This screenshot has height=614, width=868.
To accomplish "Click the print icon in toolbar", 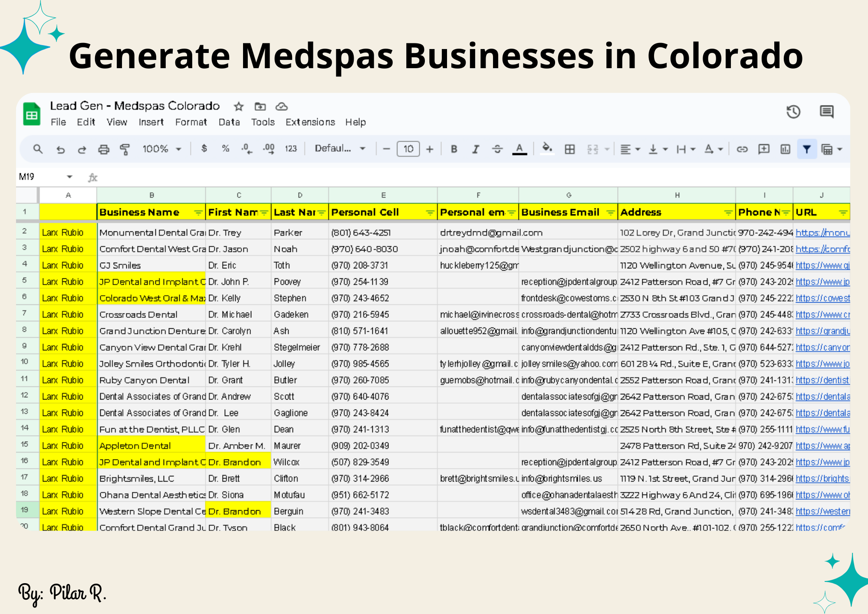I will (103, 149).
